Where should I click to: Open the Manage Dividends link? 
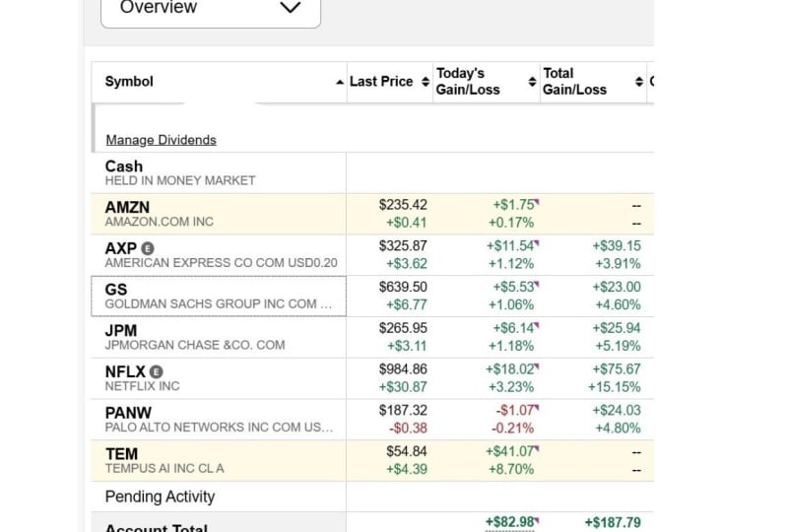pyautogui.click(x=162, y=140)
